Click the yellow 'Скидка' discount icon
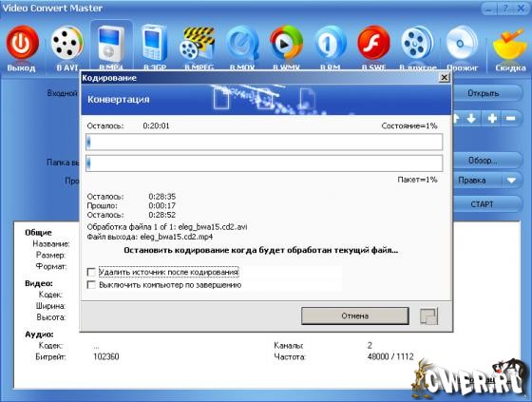This screenshot has width=532, height=402. click(x=509, y=44)
